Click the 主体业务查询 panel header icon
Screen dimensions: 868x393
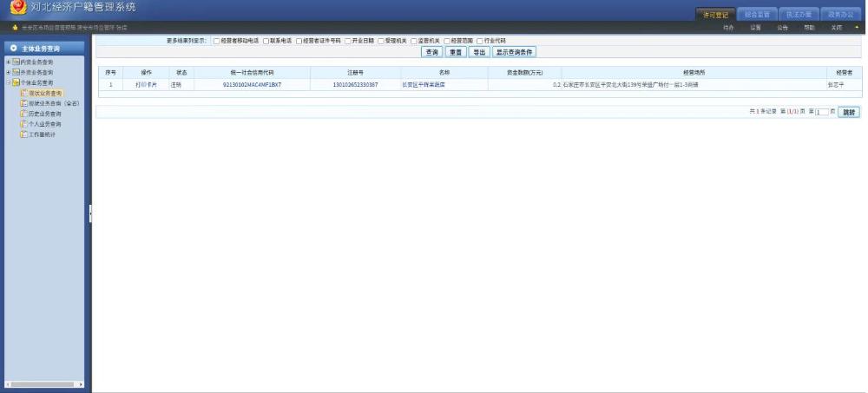[x=14, y=49]
